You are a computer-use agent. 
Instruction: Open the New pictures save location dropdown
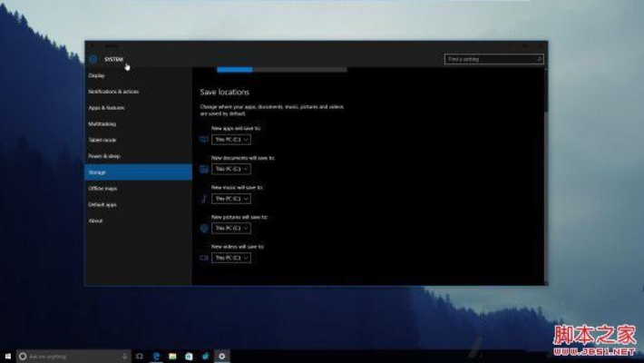231,228
